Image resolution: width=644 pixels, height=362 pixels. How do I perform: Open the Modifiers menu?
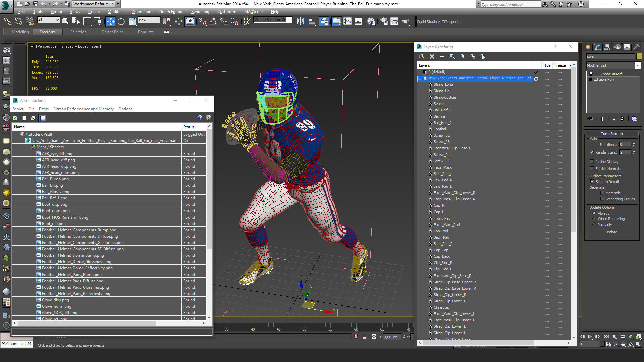click(116, 12)
